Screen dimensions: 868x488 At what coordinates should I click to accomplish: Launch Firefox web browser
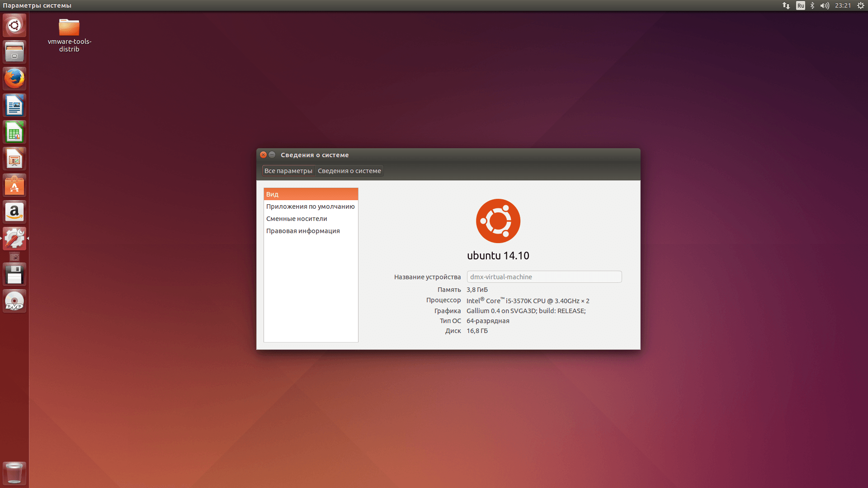pyautogui.click(x=14, y=79)
